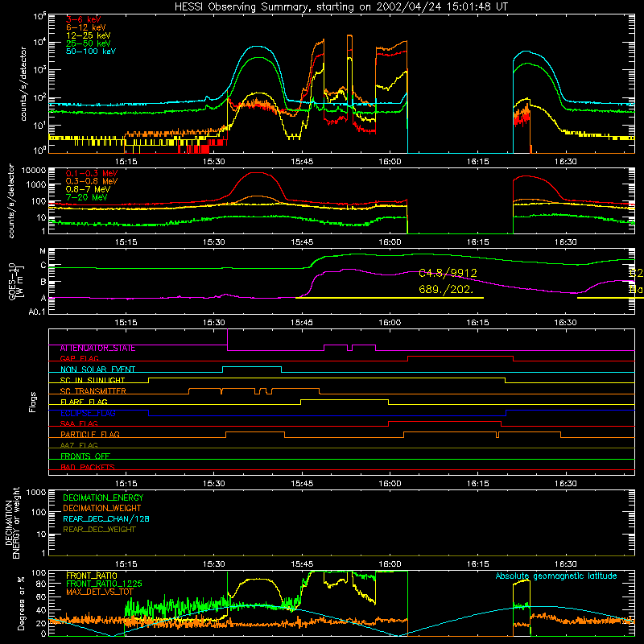This screenshot has width=644, height=644.
Task: Select the AAZ_FLAG label
Action: 79,445
